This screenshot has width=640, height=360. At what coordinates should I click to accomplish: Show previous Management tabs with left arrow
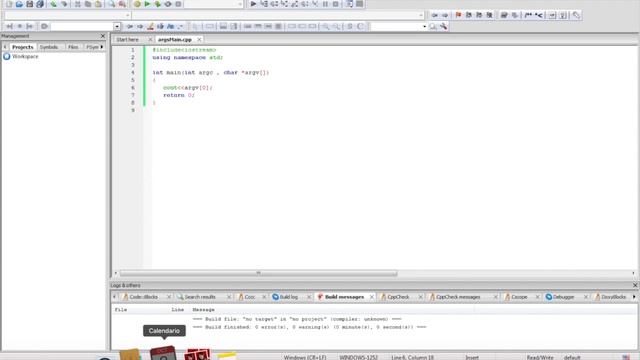[5, 47]
